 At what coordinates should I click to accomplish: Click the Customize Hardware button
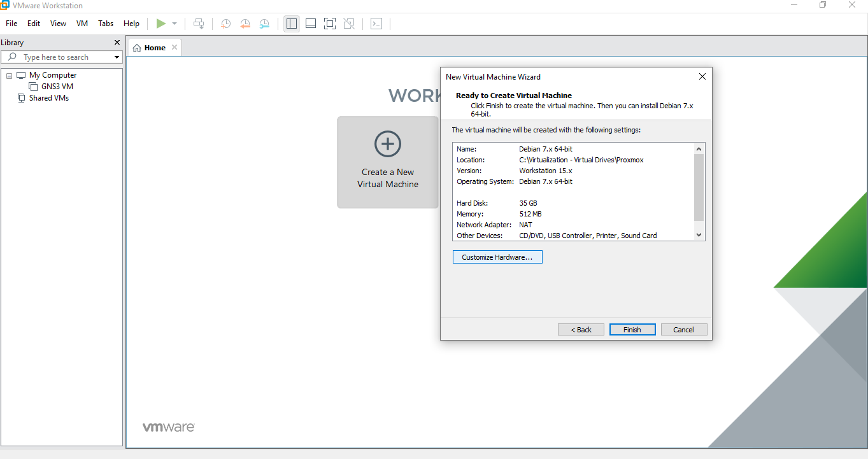497,257
